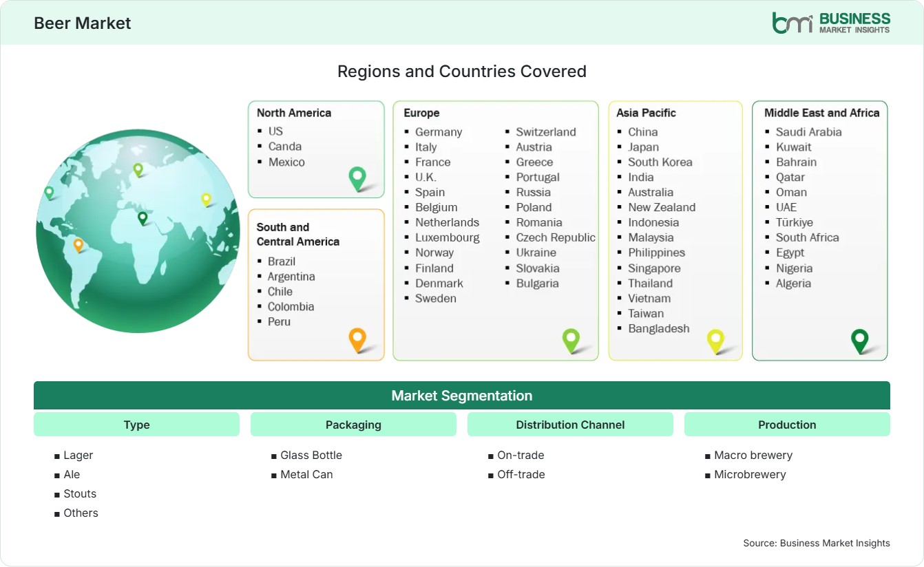
Task: Click the Europe card heading
Action: coord(421,113)
